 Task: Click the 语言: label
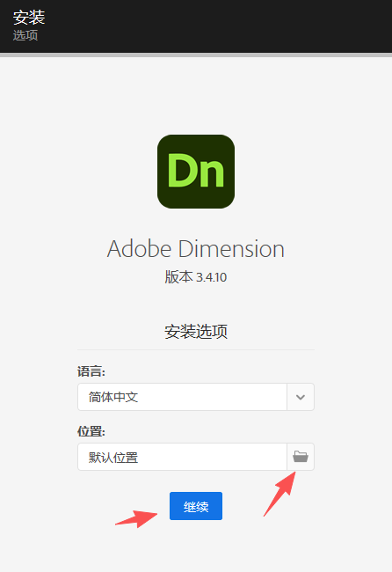click(x=91, y=371)
